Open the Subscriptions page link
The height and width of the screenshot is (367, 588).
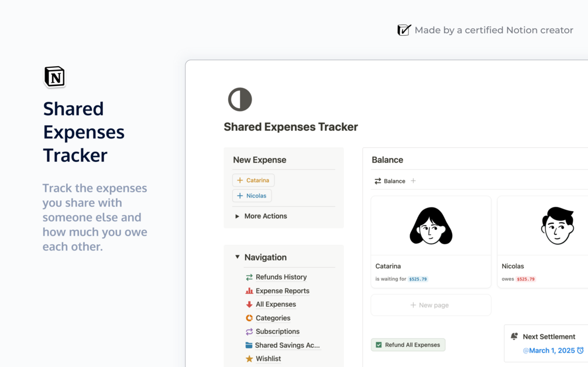277,331
